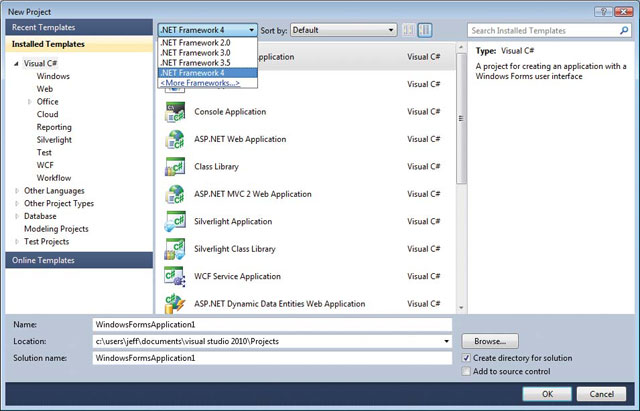Click the Class Library template icon

175,167
